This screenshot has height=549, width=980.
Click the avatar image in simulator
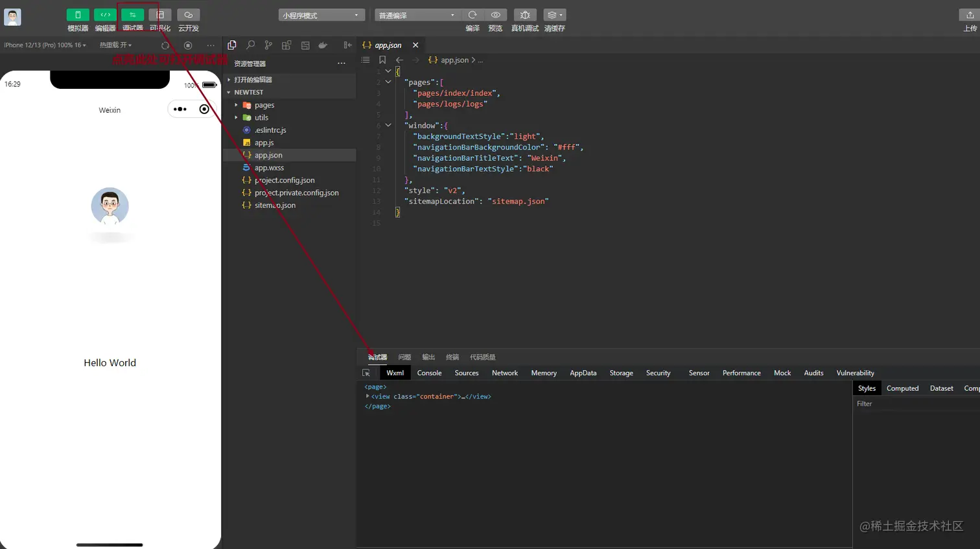click(110, 206)
